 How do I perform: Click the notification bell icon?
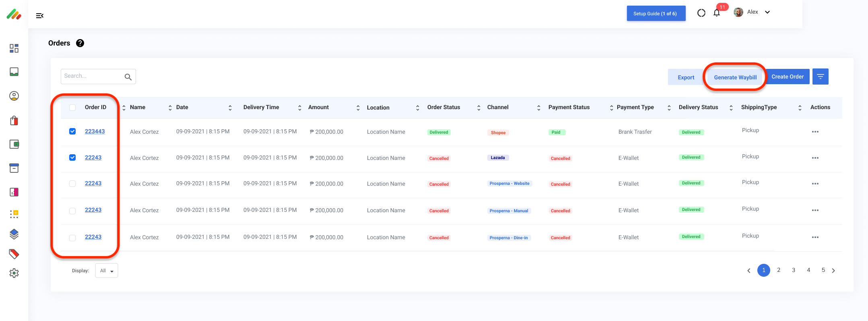[717, 13]
